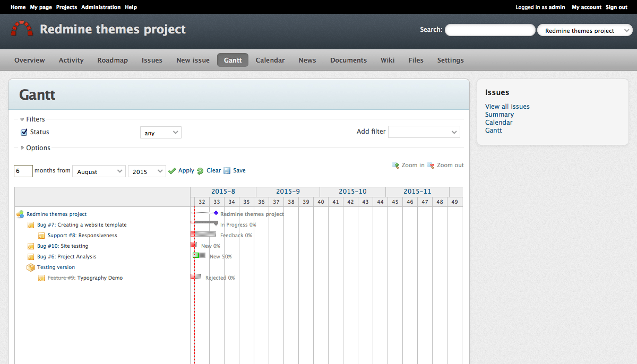637x364 pixels.
Task: Go to the Roadmap tab
Action: (113, 60)
